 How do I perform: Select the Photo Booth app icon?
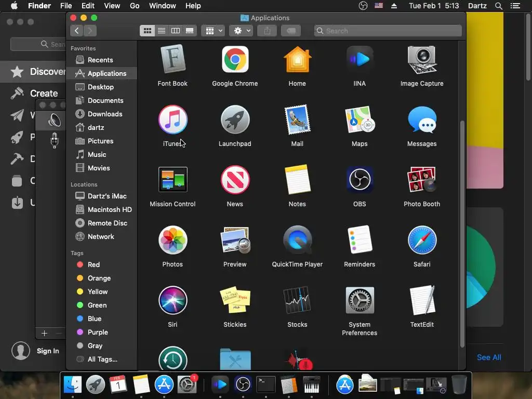click(x=422, y=180)
